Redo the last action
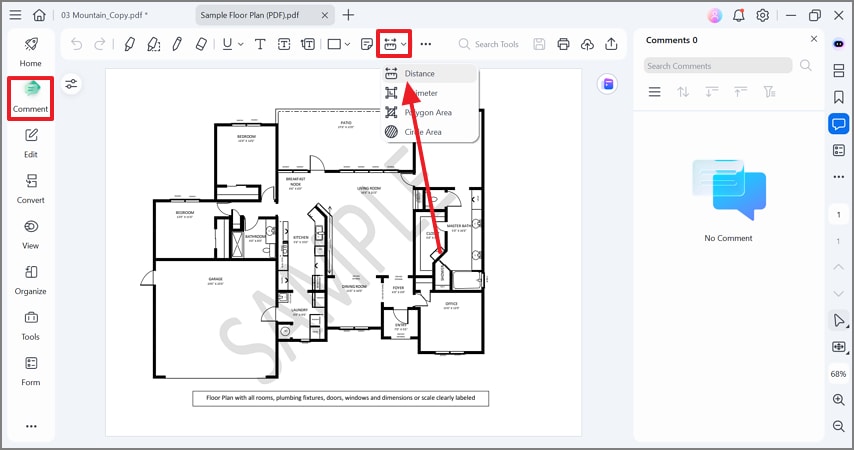This screenshot has height=450, width=854. (100, 44)
